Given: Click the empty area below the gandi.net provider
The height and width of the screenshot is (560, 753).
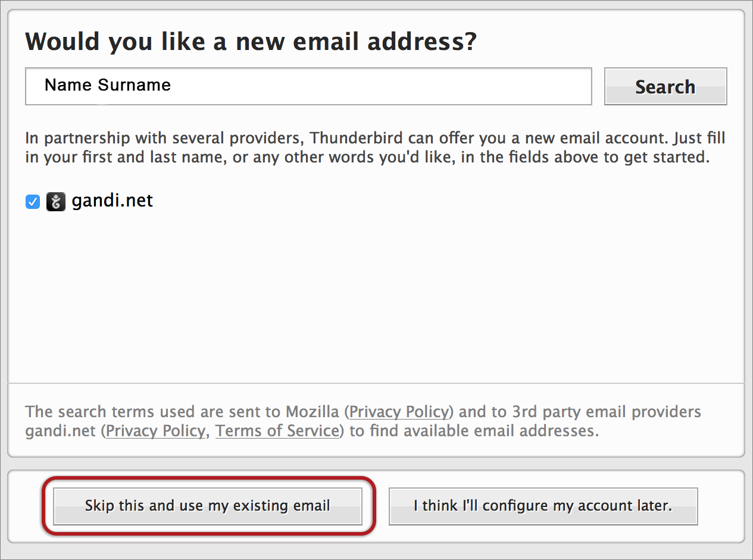Looking at the screenshot, I should [x=375, y=298].
